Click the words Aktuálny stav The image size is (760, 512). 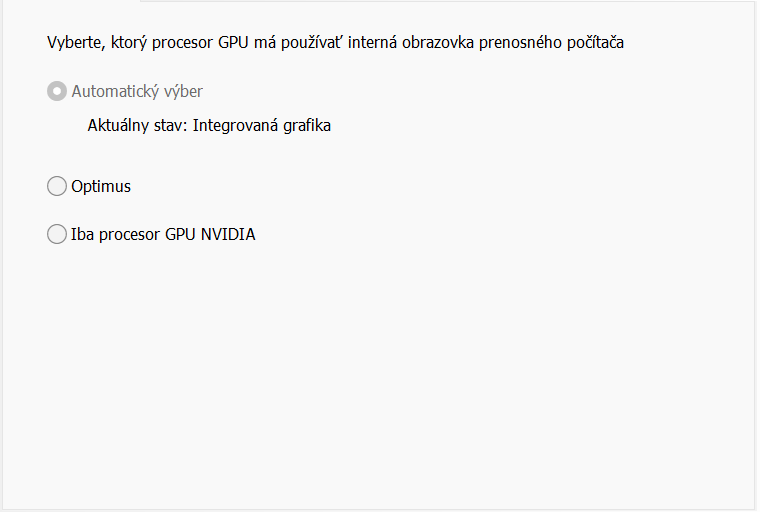click(x=137, y=126)
